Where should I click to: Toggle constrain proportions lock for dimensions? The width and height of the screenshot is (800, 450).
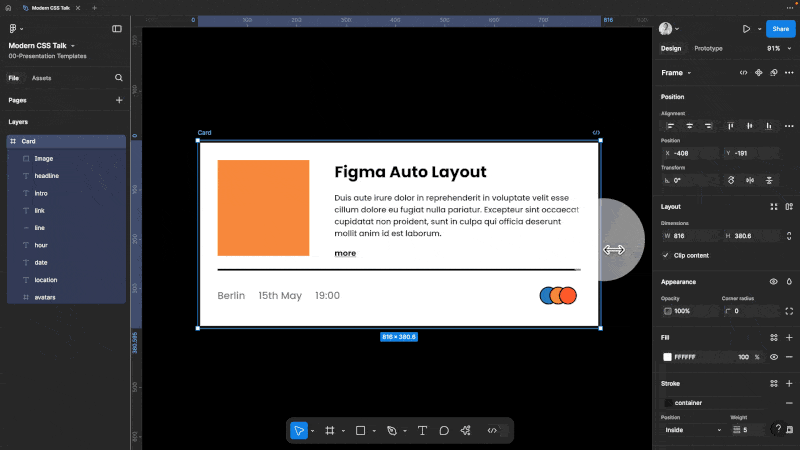point(789,236)
